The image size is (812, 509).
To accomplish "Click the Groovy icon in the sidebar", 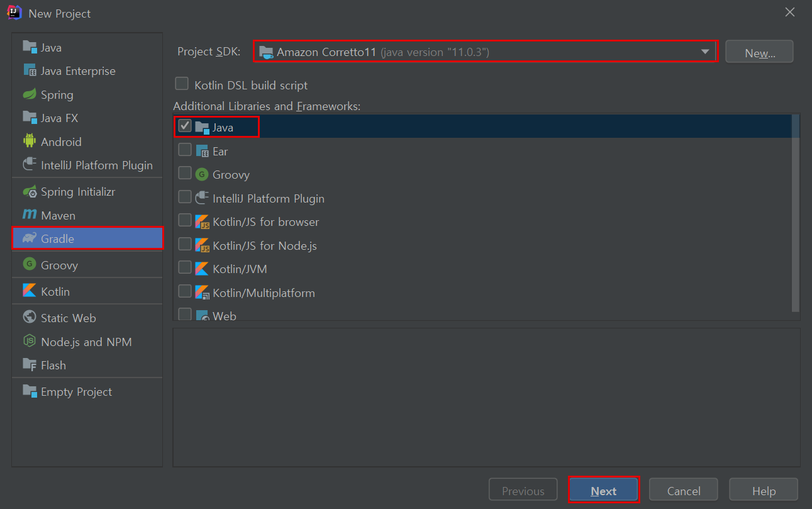I will 30,265.
